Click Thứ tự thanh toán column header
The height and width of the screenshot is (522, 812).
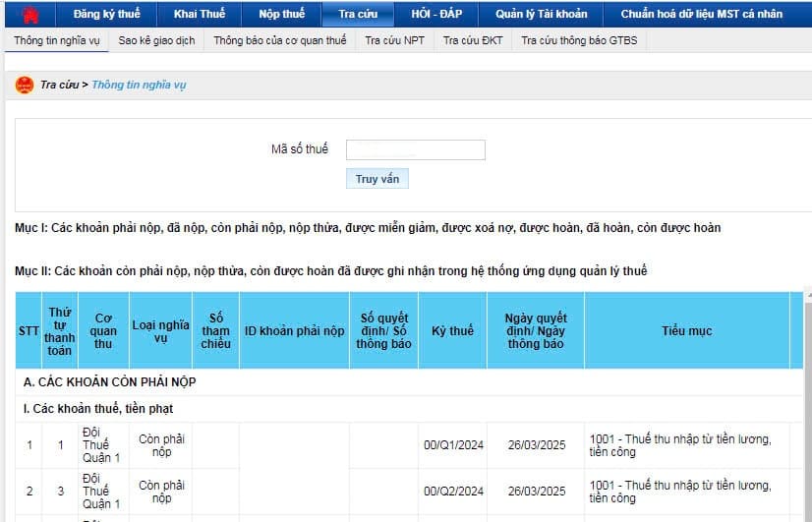[60, 331]
